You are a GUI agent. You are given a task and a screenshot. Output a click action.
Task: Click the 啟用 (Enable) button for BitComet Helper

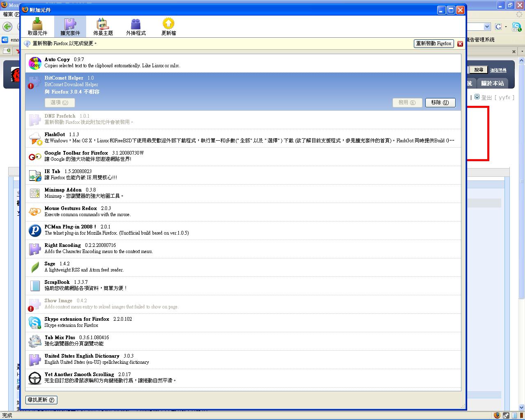tap(407, 103)
